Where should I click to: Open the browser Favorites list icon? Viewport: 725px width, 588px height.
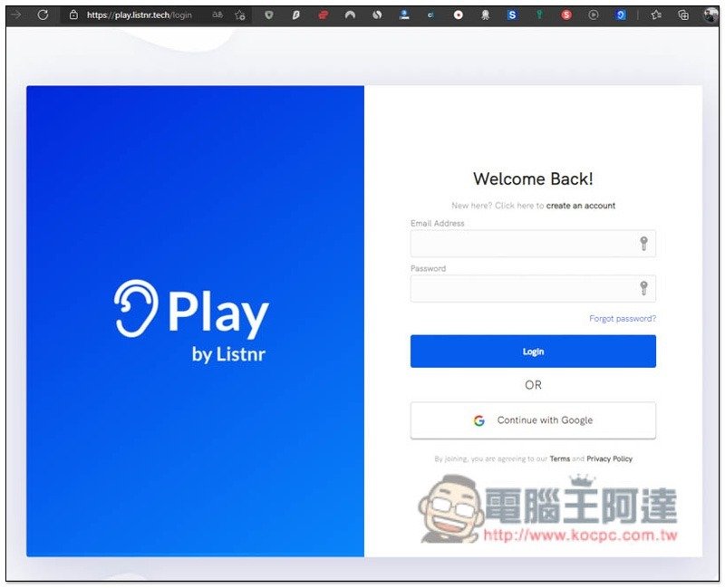656,15
